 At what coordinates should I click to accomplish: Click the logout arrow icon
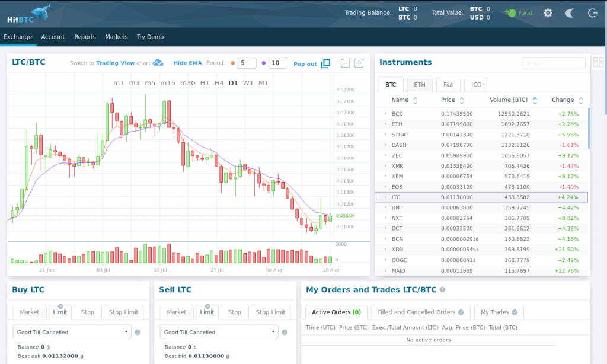click(592, 13)
